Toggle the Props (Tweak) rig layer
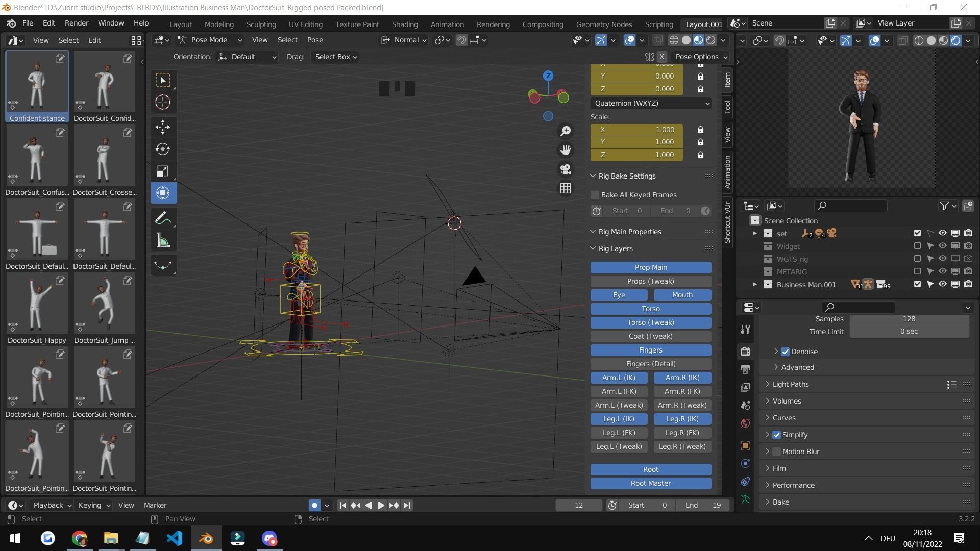This screenshot has height=551, width=980. 651,281
